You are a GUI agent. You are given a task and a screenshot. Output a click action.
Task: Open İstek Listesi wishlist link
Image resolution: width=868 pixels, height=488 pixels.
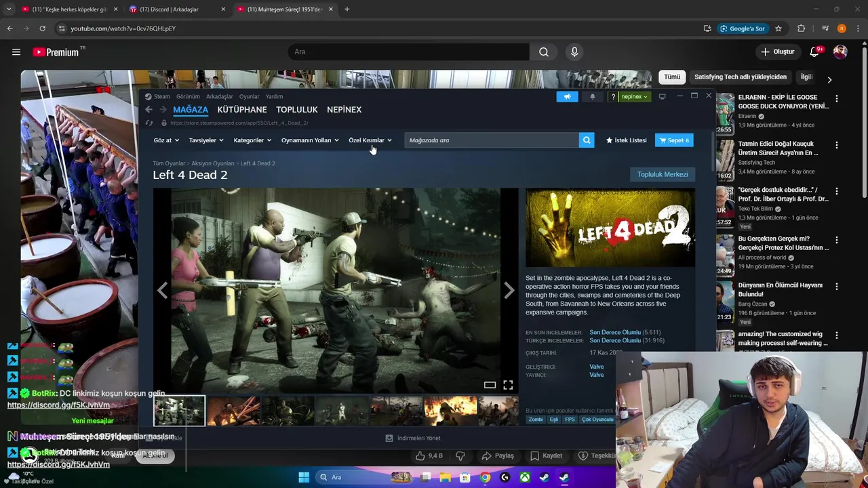[626, 140]
